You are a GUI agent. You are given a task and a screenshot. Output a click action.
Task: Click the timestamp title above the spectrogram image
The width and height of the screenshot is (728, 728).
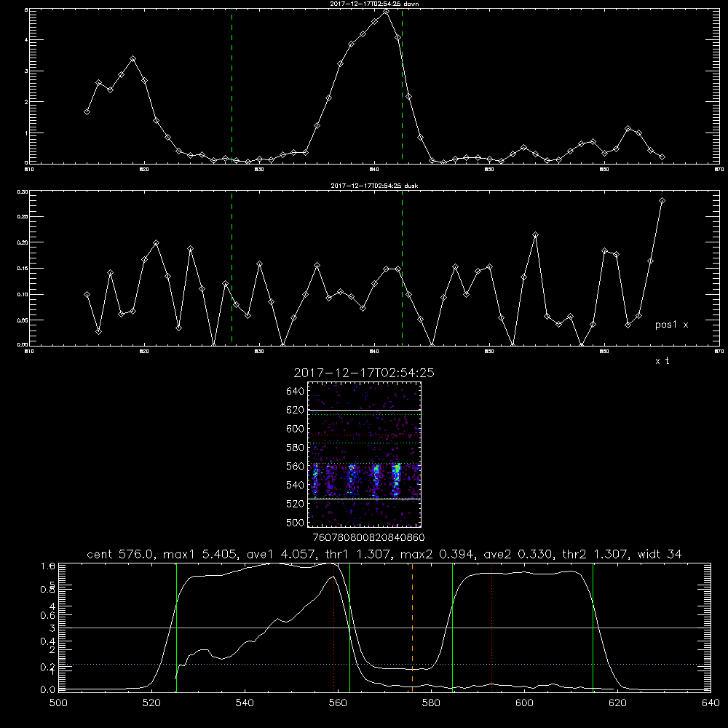(364, 373)
